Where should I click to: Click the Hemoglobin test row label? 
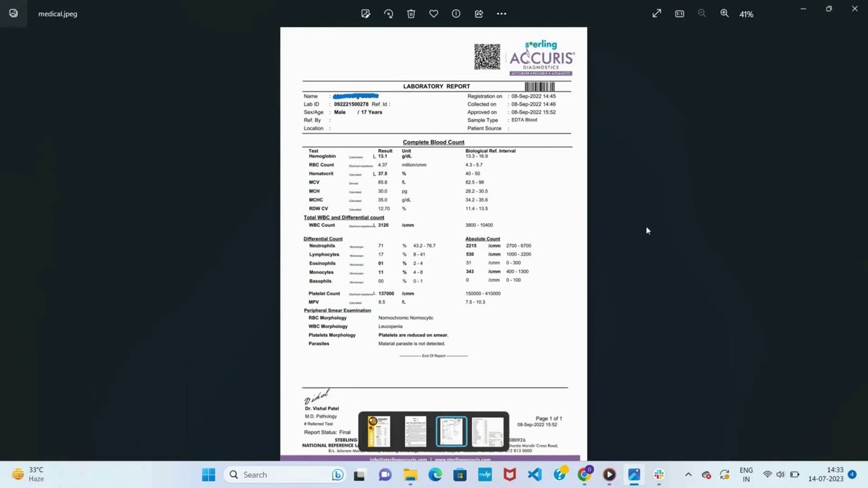322,157
